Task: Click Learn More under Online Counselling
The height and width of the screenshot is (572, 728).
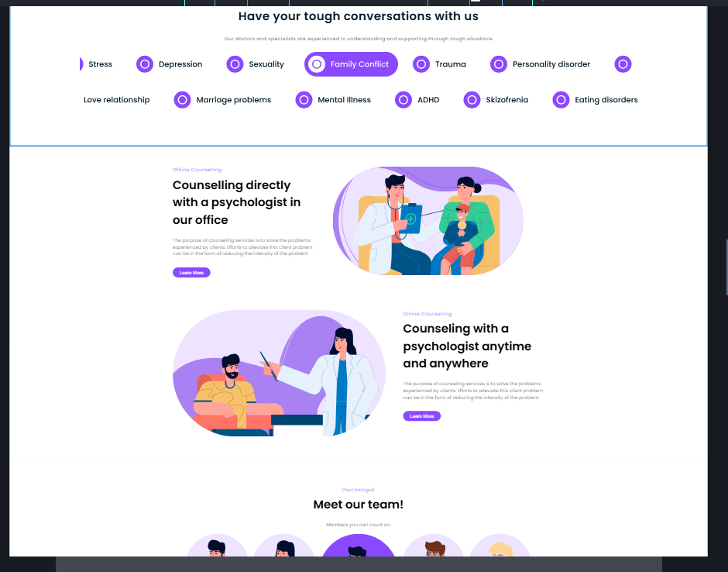Action: click(421, 416)
